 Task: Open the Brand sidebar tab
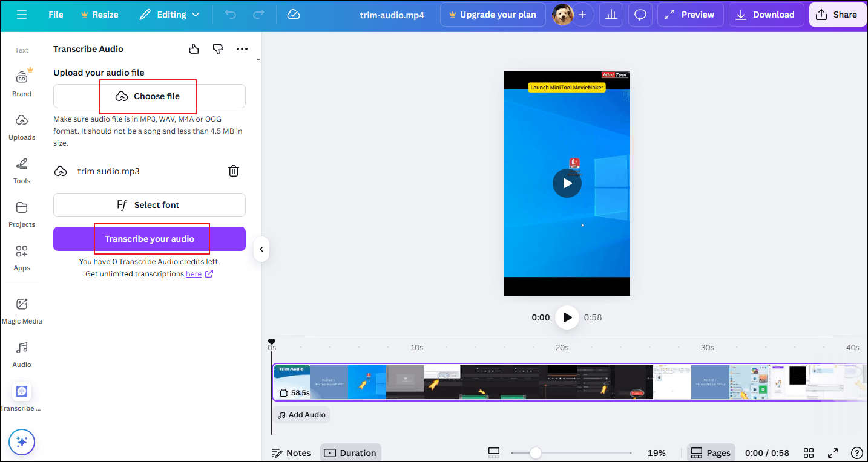pyautogui.click(x=22, y=82)
